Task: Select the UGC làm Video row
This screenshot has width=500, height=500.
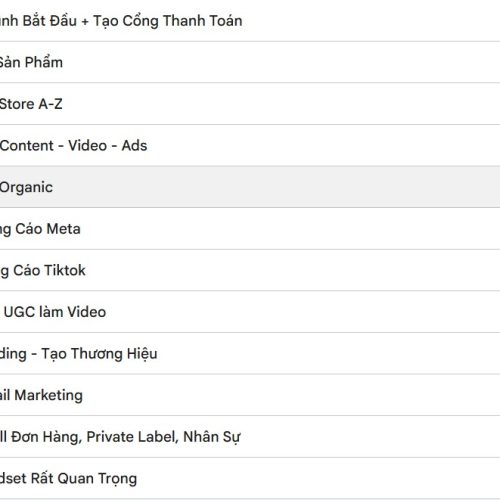Action: coord(250,312)
